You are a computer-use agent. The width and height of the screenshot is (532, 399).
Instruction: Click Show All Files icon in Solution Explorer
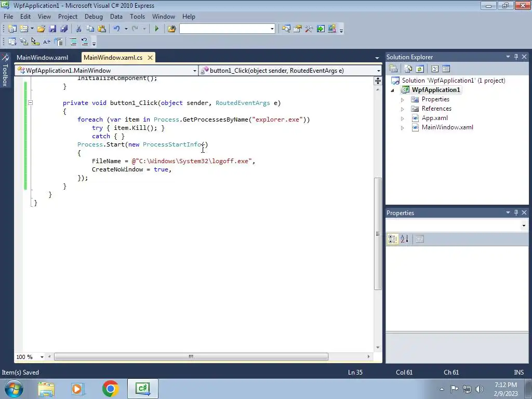408,69
